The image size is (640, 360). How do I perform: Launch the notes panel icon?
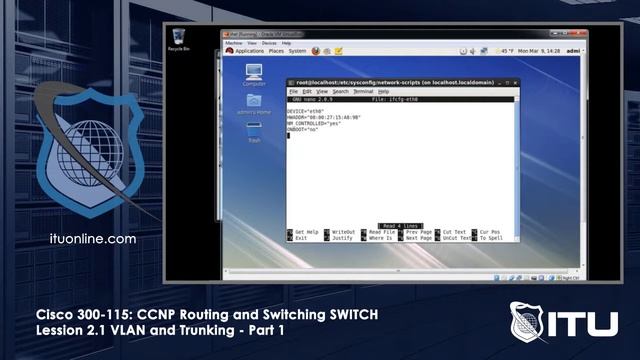338,51
